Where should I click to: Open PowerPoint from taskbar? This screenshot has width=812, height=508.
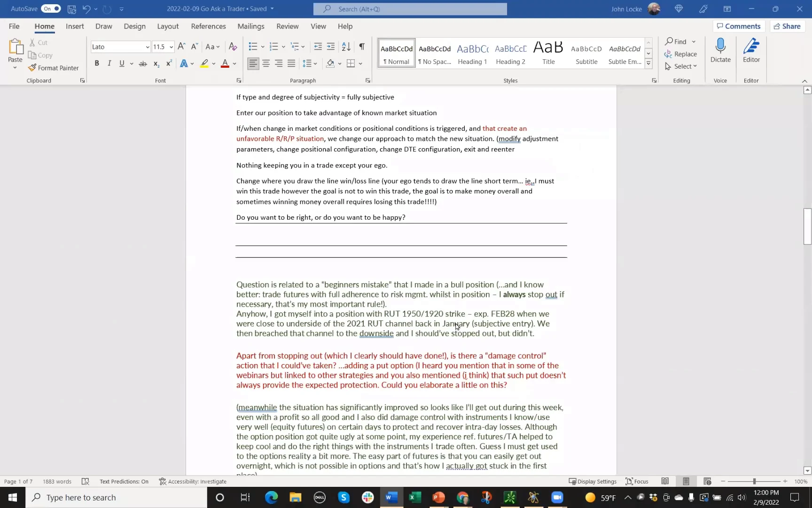click(438, 497)
